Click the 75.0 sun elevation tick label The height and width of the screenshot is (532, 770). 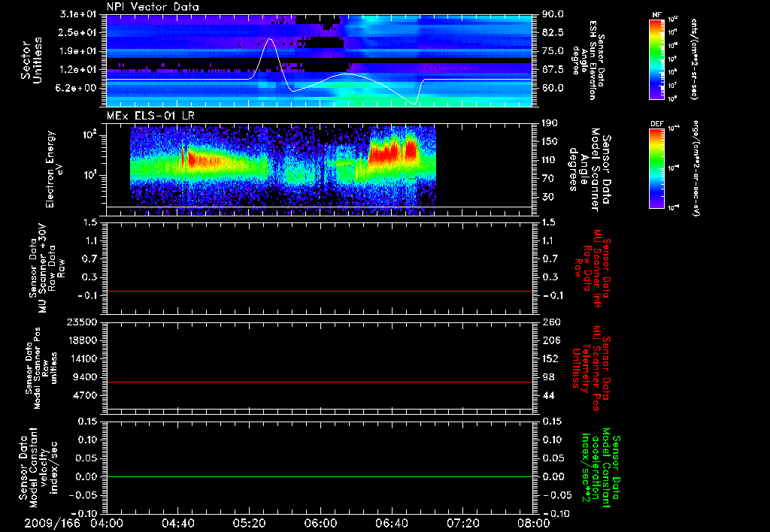[553, 51]
